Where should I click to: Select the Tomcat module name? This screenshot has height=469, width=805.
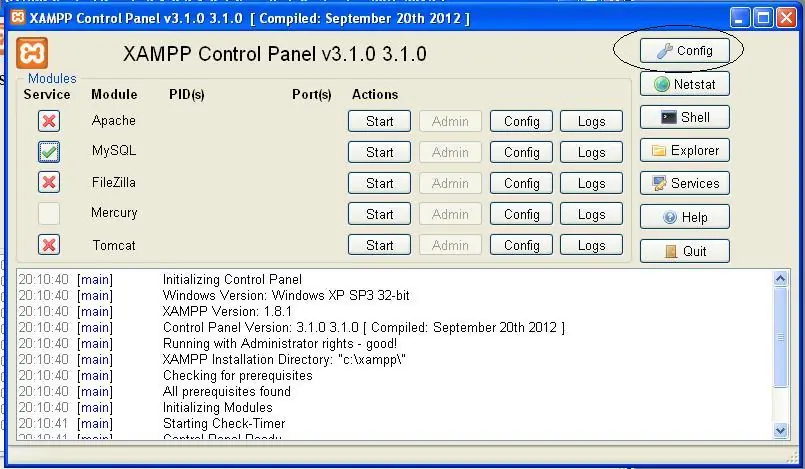pos(114,245)
